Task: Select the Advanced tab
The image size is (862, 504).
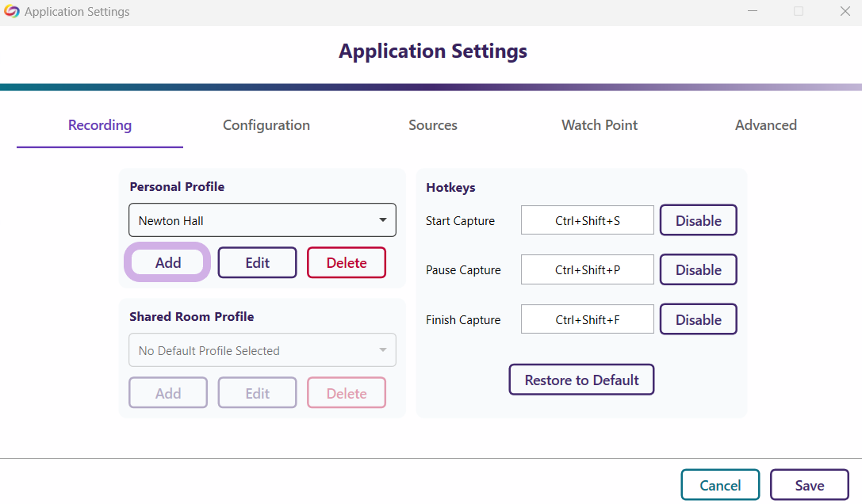Action: point(765,125)
